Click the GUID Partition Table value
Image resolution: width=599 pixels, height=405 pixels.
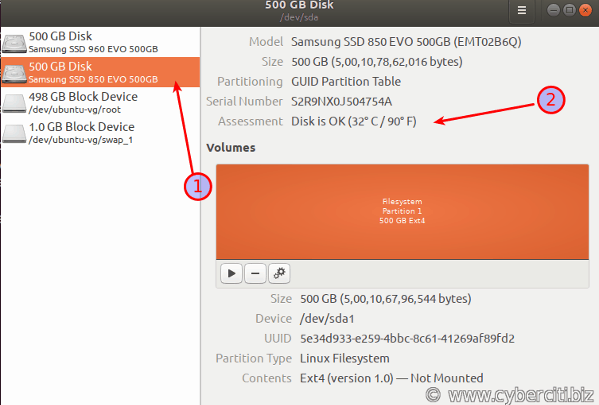click(346, 81)
